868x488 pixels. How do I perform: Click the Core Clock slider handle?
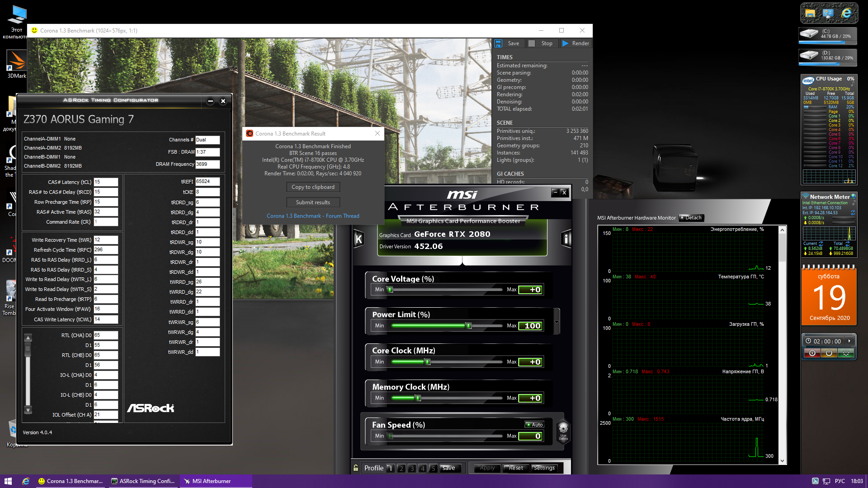click(x=427, y=362)
